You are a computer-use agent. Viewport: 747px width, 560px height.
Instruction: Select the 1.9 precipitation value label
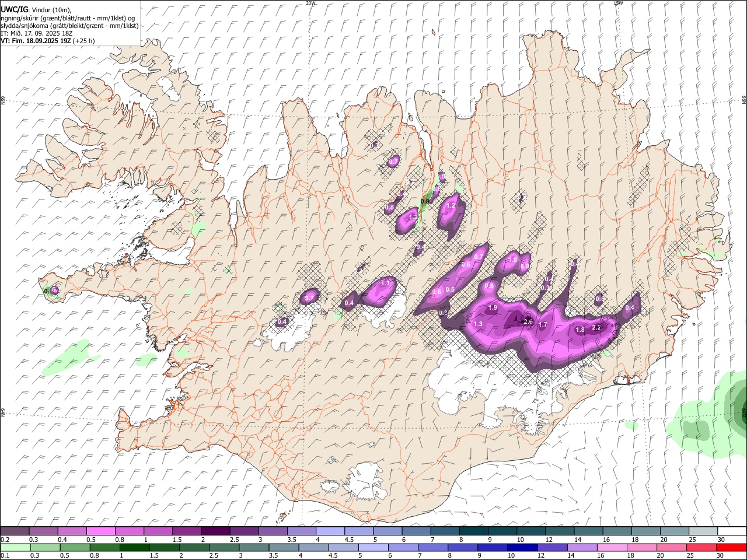pyautogui.click(x=493, y=307)
